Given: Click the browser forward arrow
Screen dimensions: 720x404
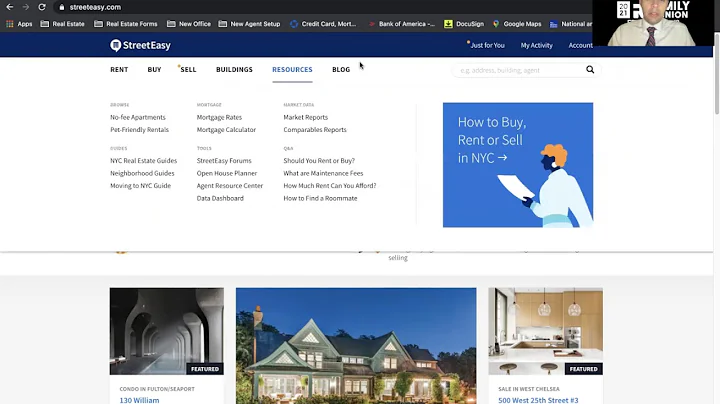Looking at the screenshot, I should click(26, 7).
